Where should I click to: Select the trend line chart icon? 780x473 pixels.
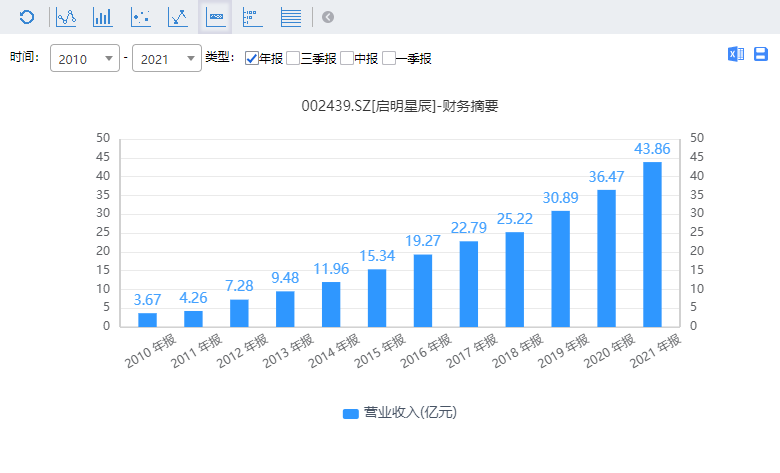tap(178, 17)
